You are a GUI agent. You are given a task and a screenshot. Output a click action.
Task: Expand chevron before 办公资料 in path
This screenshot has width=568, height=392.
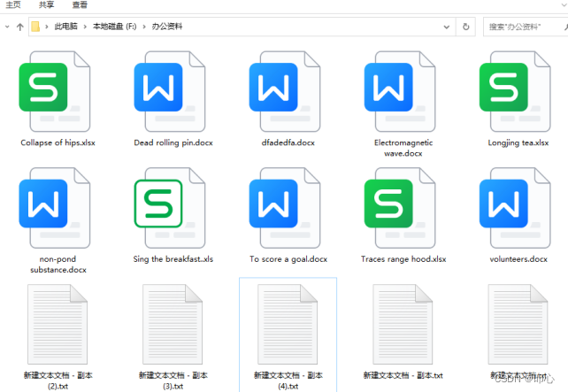click(x=144, y=27)
